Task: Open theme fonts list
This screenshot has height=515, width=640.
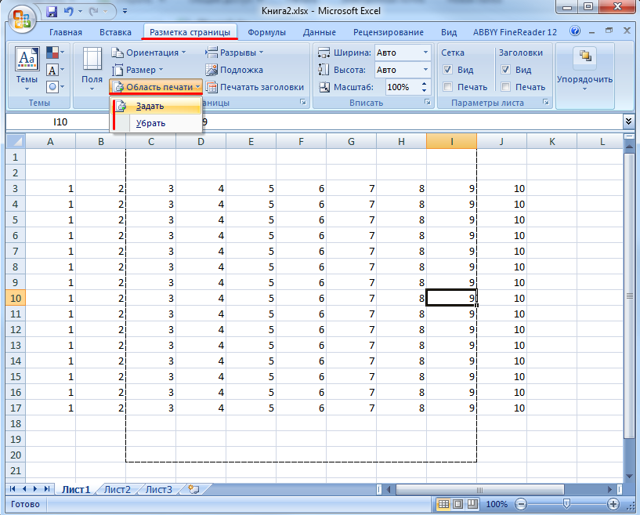Action: 55,70
